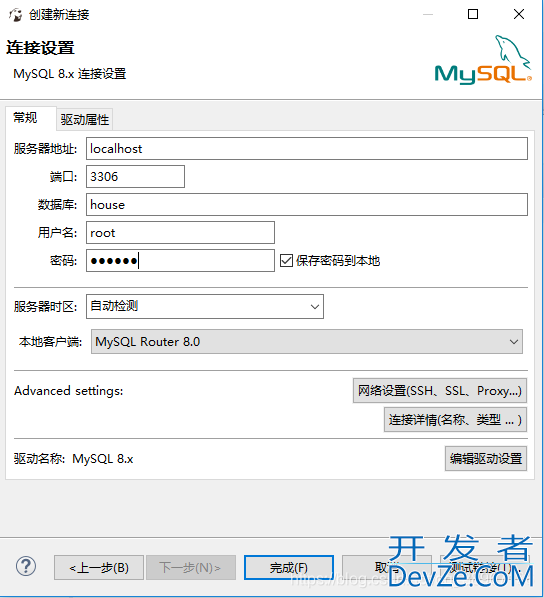This screenshot has height=598, width=544.
Task: Click the database field containing house
Action: (307, 205)
